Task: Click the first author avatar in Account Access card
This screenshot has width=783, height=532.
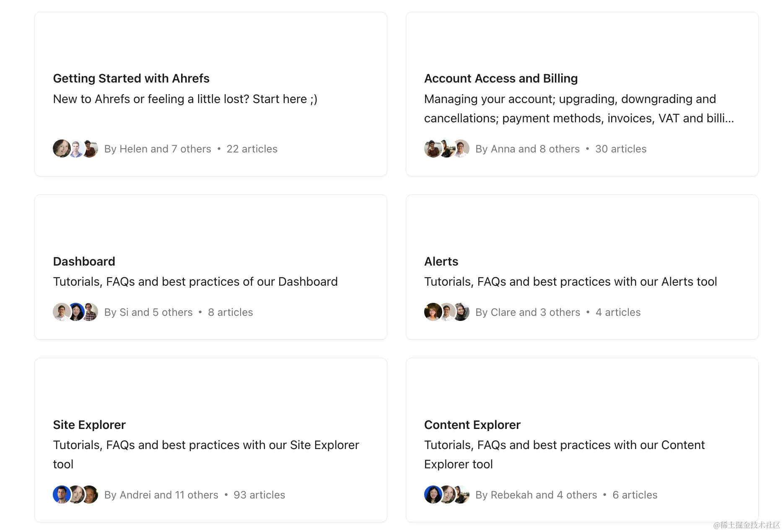Action: click(x=433, y=149)
